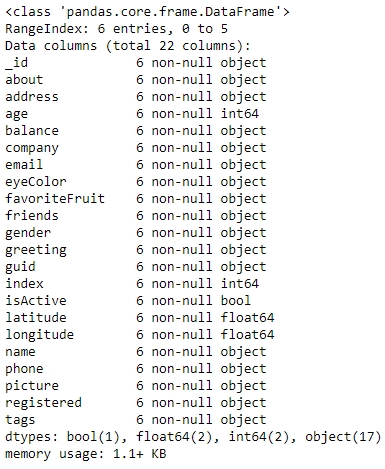Click the memory usage line
The height and width of the screenshot is (469, 385).
click(85, 454)
